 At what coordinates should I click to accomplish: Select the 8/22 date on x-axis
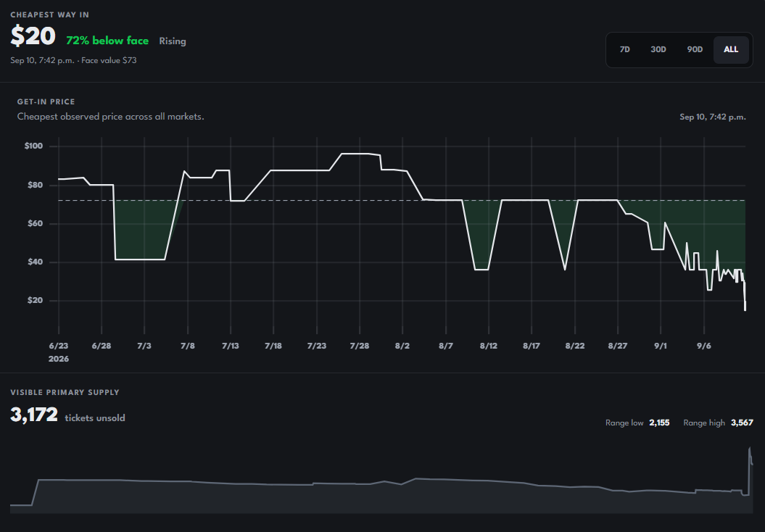[x=575, y=346]
